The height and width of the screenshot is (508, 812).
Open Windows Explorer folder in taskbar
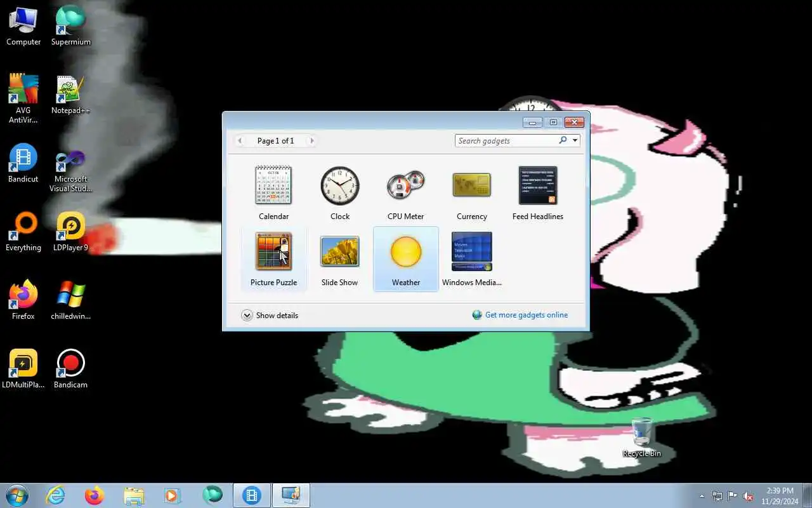click(x=134, y=495)
